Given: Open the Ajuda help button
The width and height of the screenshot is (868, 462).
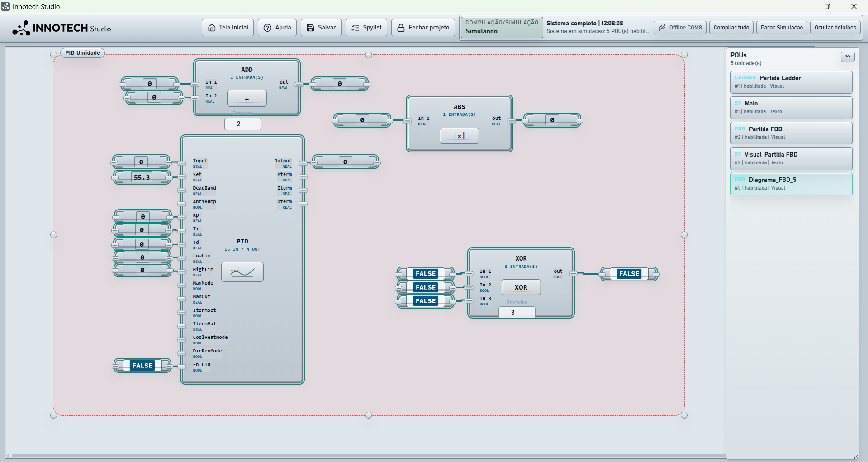Looking at the screenshot, I should [x=277, y=28].
